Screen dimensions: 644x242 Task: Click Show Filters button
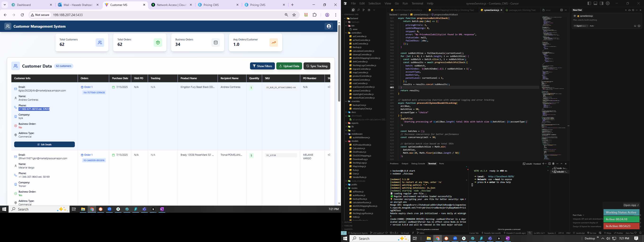262,66
